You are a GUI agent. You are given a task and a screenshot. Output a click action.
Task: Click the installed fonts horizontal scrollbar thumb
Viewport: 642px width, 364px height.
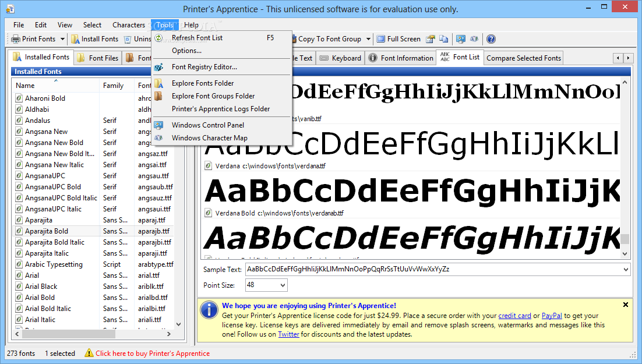tap(69, 334)
